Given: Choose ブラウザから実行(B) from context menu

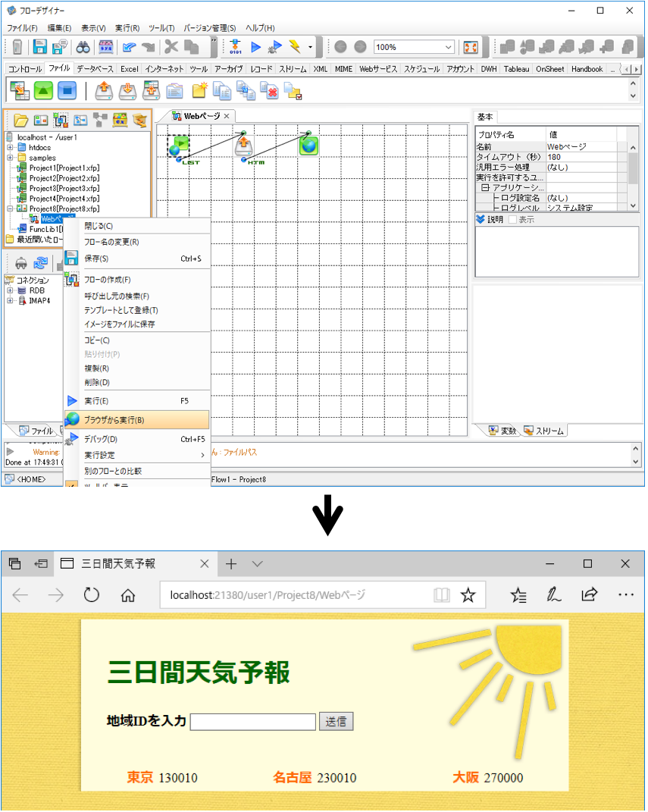Looking at the screenshot, I should click(137, 420).
